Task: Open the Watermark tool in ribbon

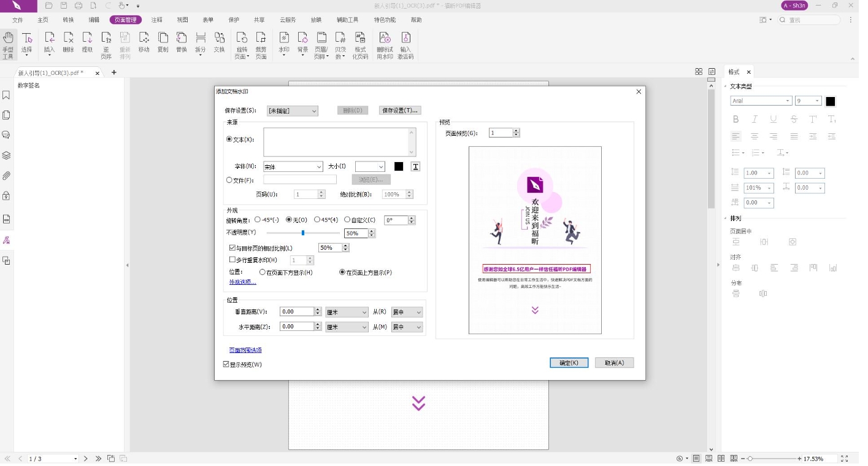Action: click(x=283, y=45)
